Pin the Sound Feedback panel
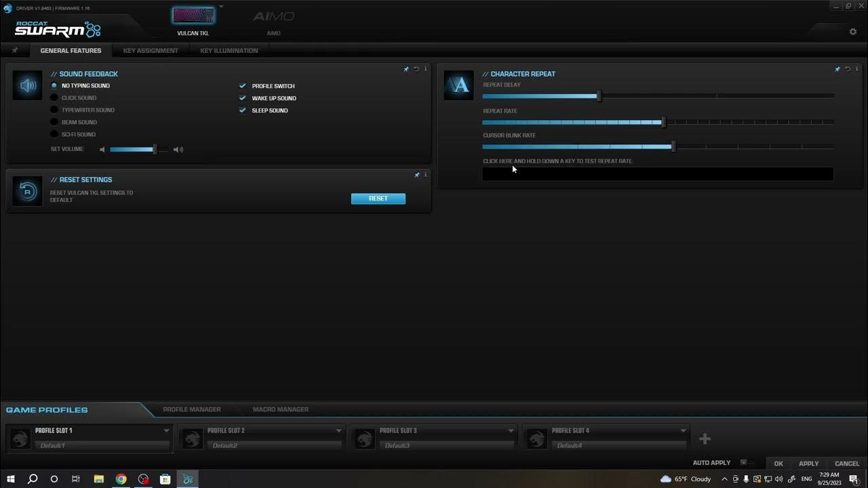Image resolution: width=868 pixels, height=488 pixels. point(406,69)
